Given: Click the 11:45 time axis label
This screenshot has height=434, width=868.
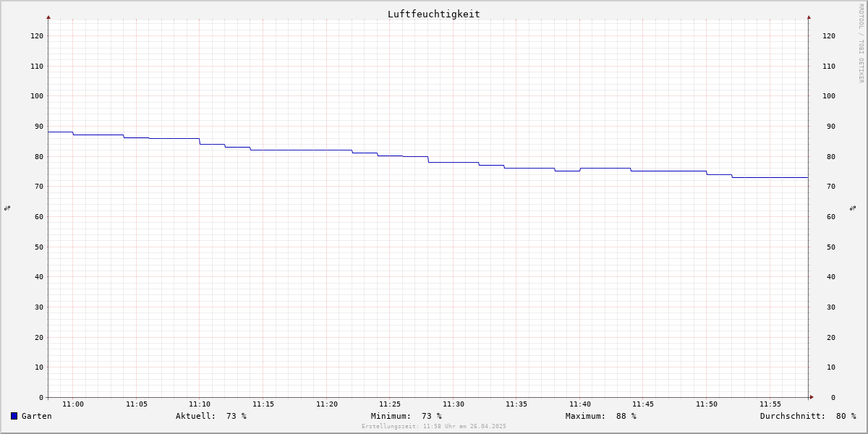Looking at the screenshot, I should (x=643, y=404).
